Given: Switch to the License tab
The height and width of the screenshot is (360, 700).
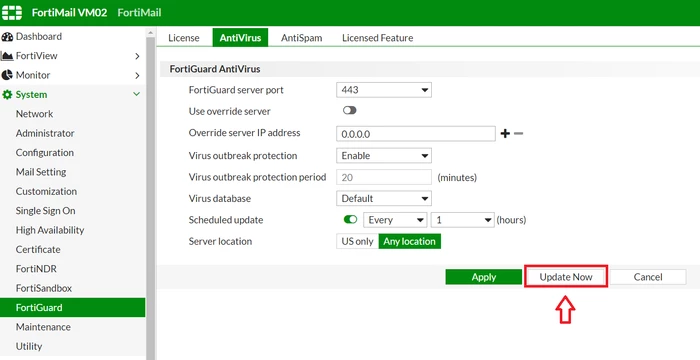Looking at the screenshot, I should pyautogui.click(x=183, y=38).
